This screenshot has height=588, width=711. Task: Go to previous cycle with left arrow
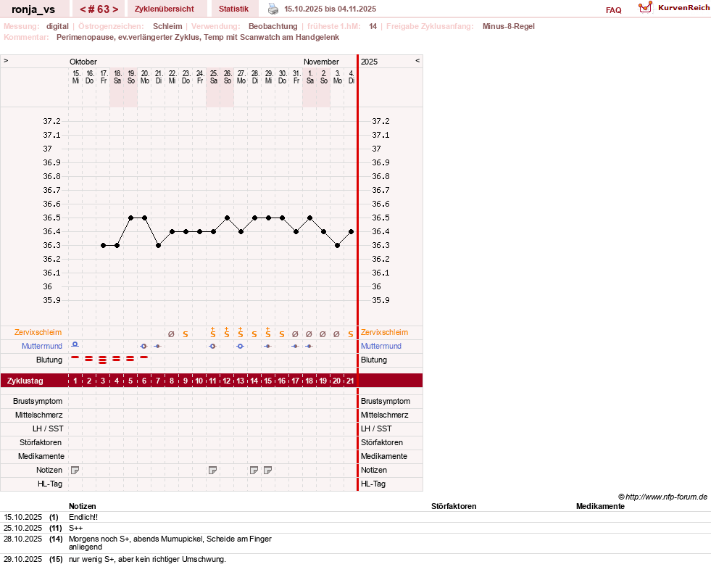(83, 9)
